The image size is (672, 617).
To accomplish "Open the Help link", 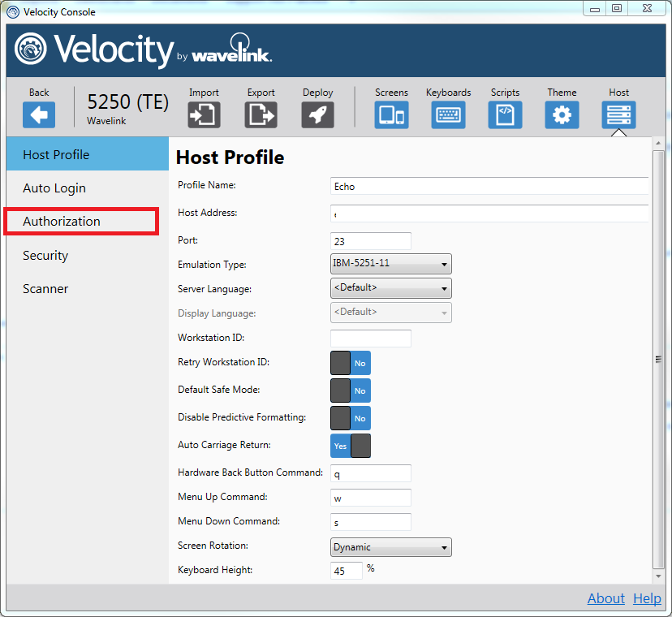I will tap(647, 598).
